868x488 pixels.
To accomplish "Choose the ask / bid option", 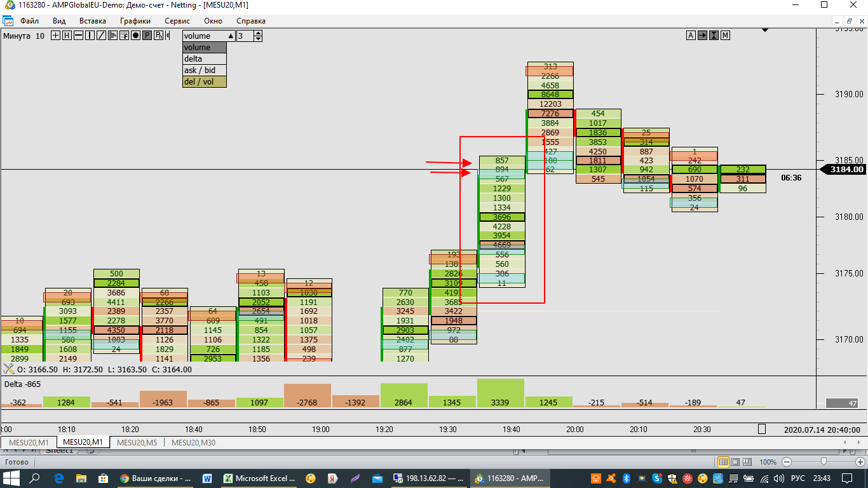I will click(205, 71).
